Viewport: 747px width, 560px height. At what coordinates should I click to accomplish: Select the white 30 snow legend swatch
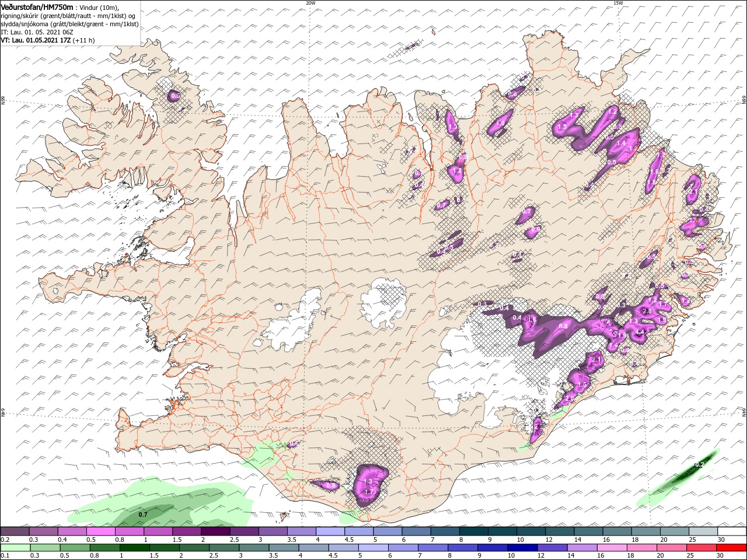click(x=732, y=531)
